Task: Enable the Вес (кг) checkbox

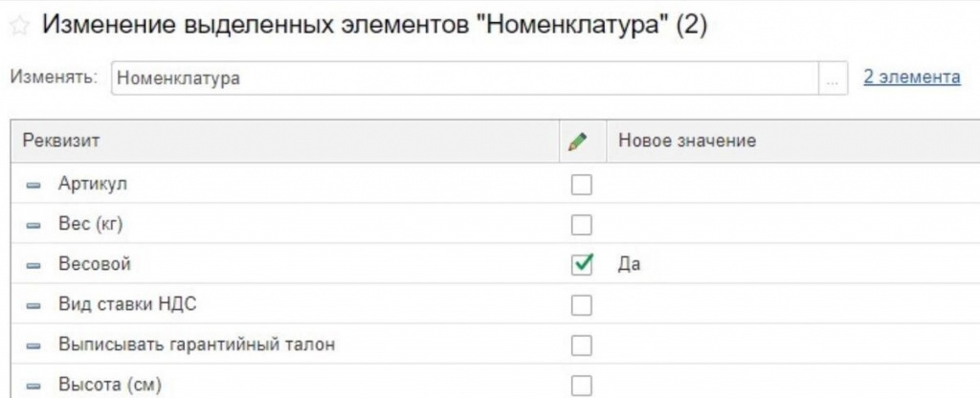Action: click(582, 225)
